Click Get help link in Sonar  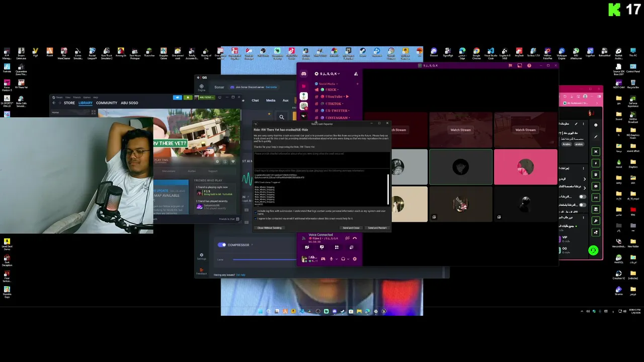point(240,275)
